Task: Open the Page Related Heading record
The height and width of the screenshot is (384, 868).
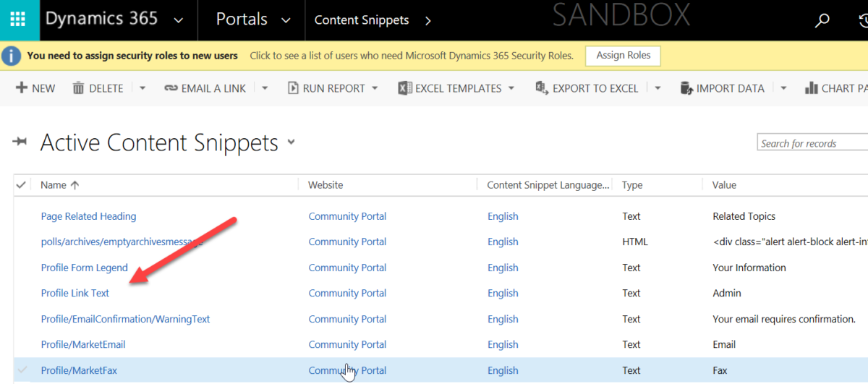Action: click(x=88, y=216)
